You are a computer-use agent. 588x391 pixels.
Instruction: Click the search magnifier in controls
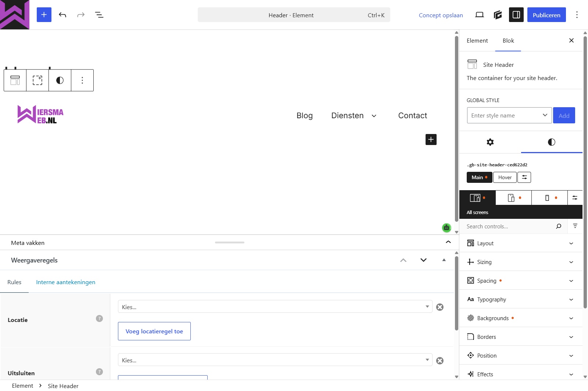pos(559,226)
